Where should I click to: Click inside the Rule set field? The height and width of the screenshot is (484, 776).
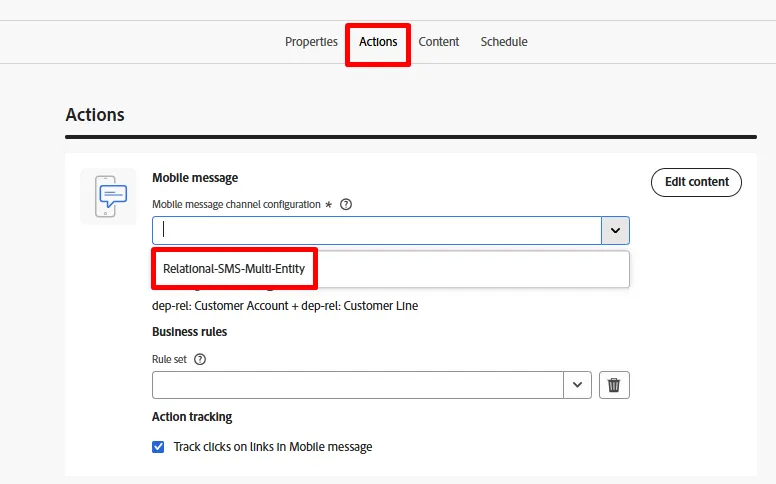coord(358,385)
